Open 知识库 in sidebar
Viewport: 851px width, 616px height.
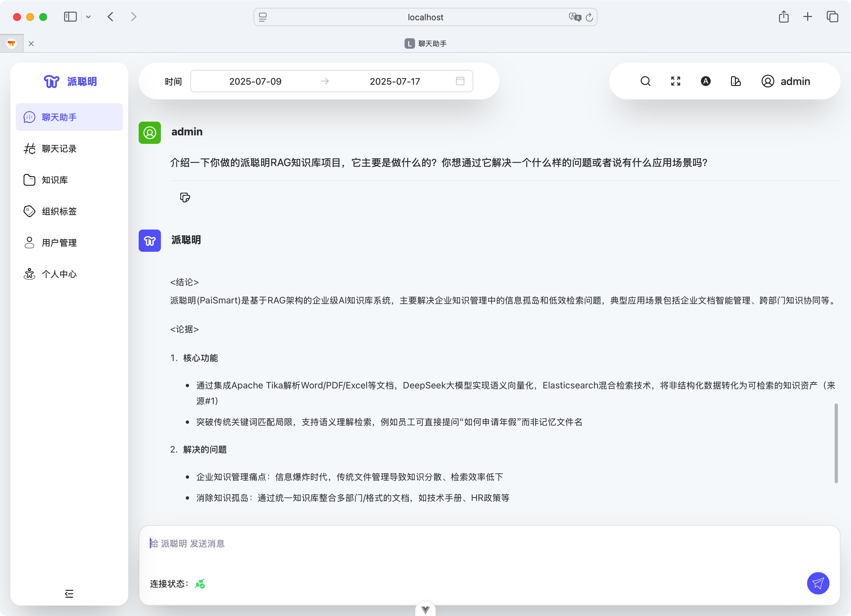55,180
